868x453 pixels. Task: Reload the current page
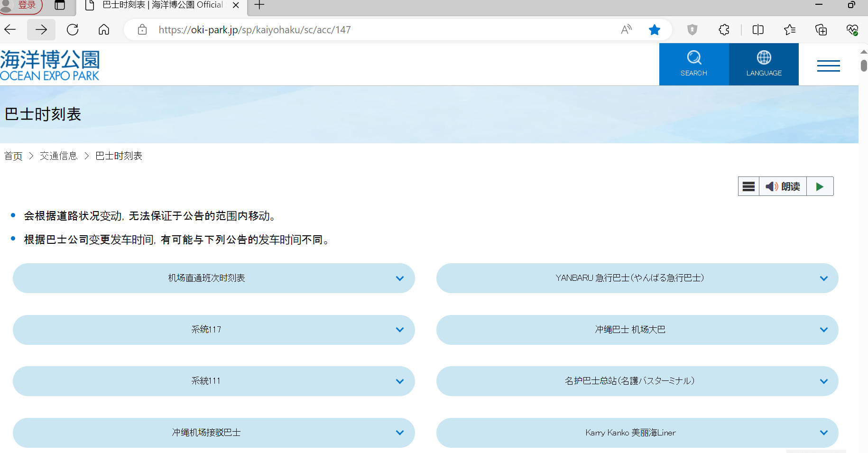pos(73,30)
